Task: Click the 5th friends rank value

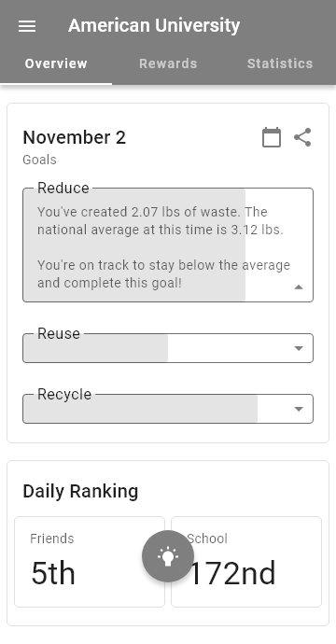Action: (x=53, y=573)
